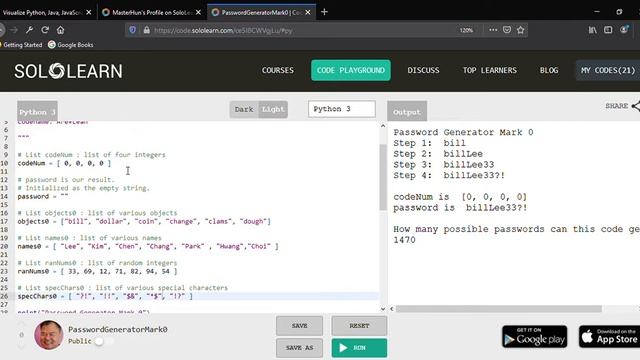Click the code editor down scroll arrow

pos(383,309)
